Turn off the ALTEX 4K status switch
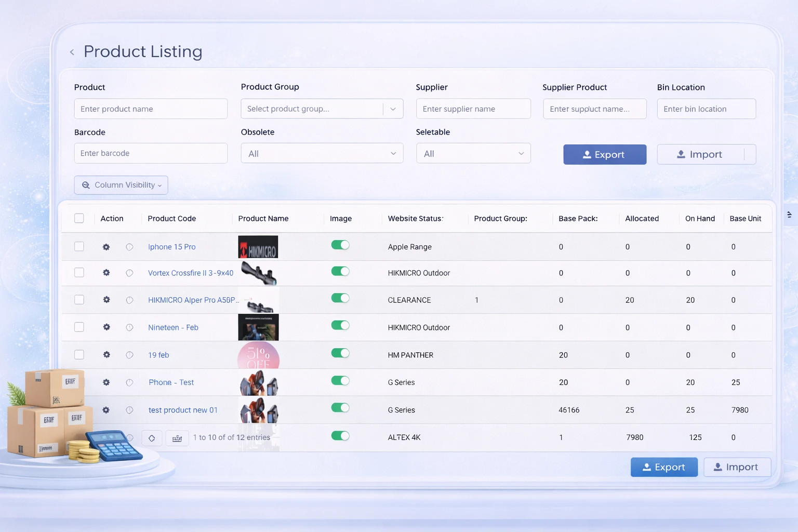 (340, 436)
